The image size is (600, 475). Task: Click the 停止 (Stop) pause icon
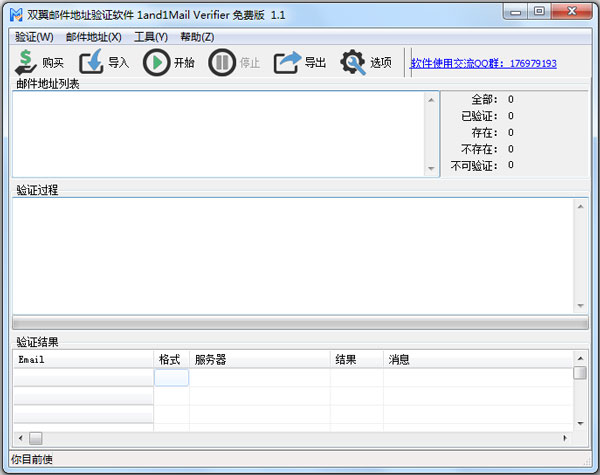(222, 63)
